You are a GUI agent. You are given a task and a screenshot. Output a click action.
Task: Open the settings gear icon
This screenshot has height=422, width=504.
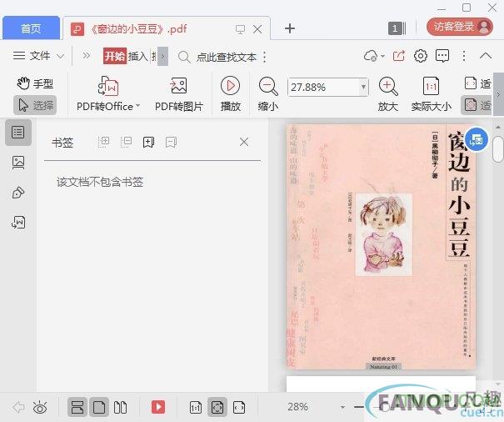pyautogui.click(x=421, y=56)
